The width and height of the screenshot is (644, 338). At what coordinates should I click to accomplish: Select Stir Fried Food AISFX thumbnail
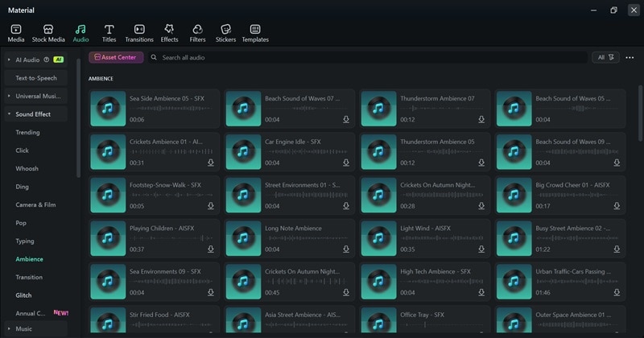[108, 320]
